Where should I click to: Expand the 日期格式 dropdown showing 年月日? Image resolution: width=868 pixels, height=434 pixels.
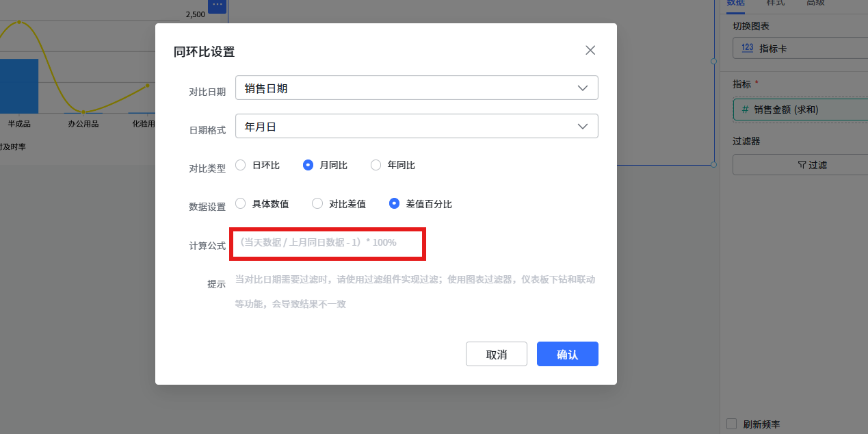(x=416, y=127)
